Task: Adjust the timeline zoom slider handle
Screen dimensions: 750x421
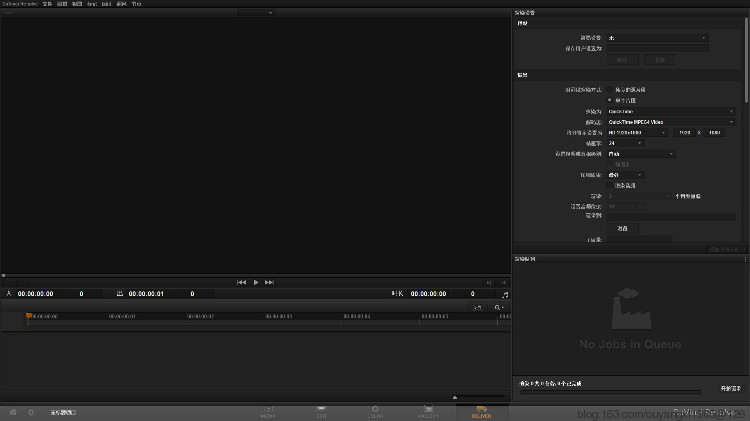Action: tap(455, 397)
